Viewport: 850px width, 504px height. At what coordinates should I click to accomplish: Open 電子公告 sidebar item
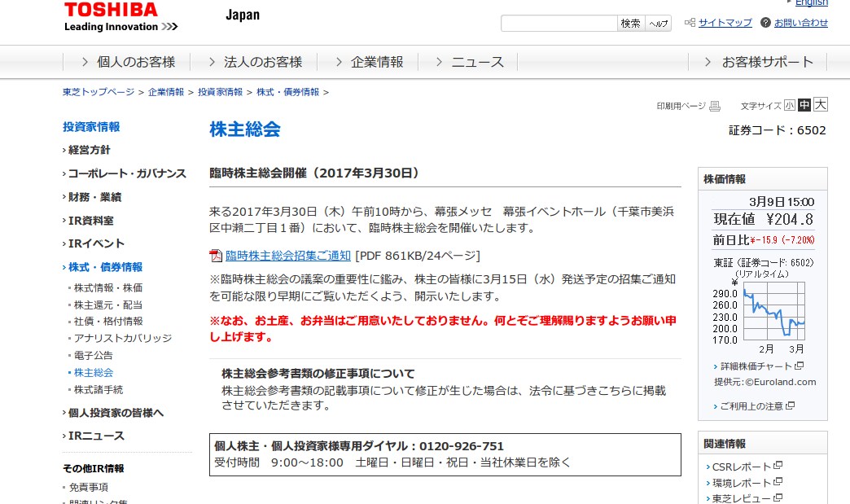(x=94, y=356)
